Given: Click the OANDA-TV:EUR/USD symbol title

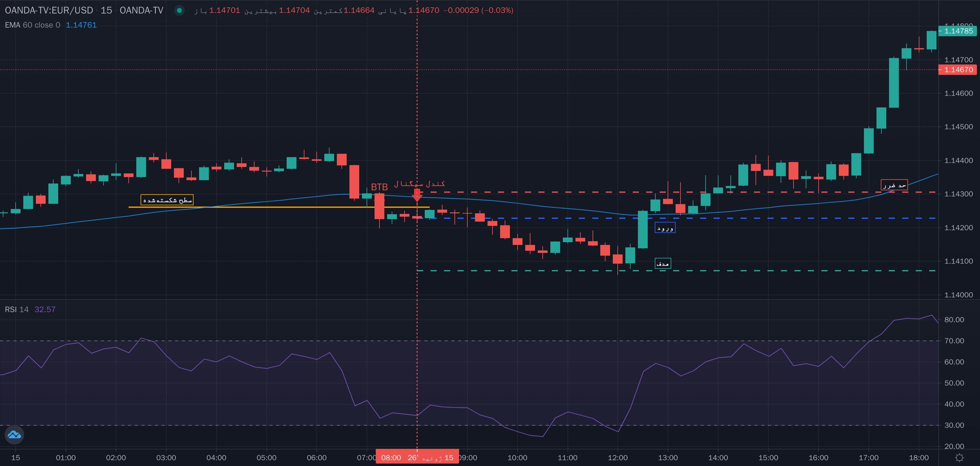Looking at the screenshot, I should pos(49,10).
